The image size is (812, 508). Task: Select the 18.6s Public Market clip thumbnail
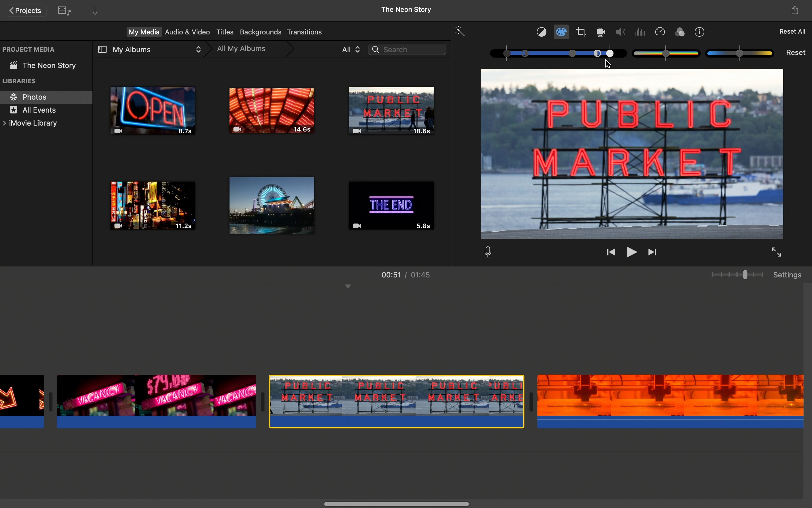point(391,111)
